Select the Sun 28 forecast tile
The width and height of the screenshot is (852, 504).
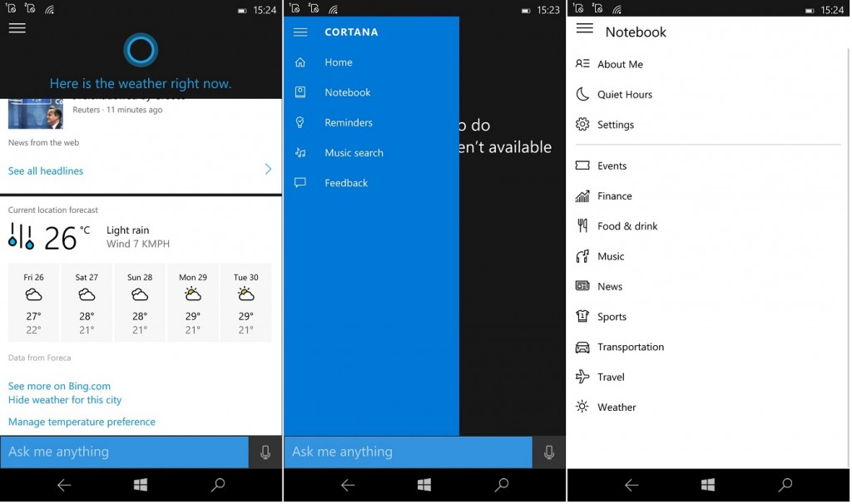(x=140, y=303)
